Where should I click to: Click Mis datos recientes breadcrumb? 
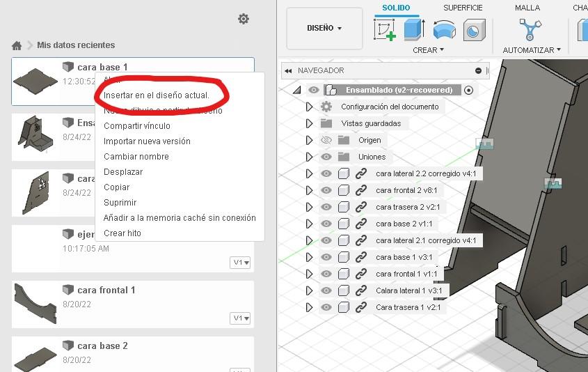[x=76, y=45]
